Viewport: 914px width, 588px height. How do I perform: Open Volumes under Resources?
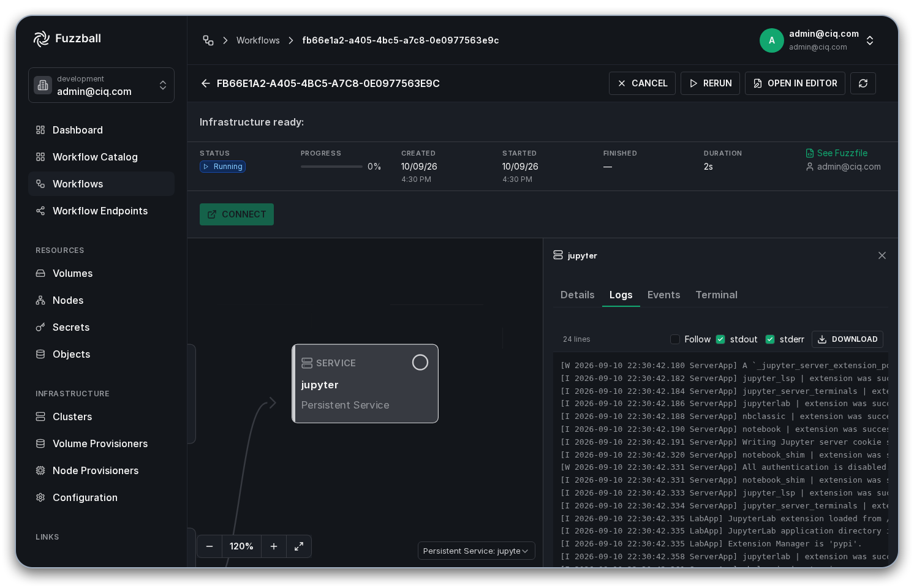coord(101,273)
